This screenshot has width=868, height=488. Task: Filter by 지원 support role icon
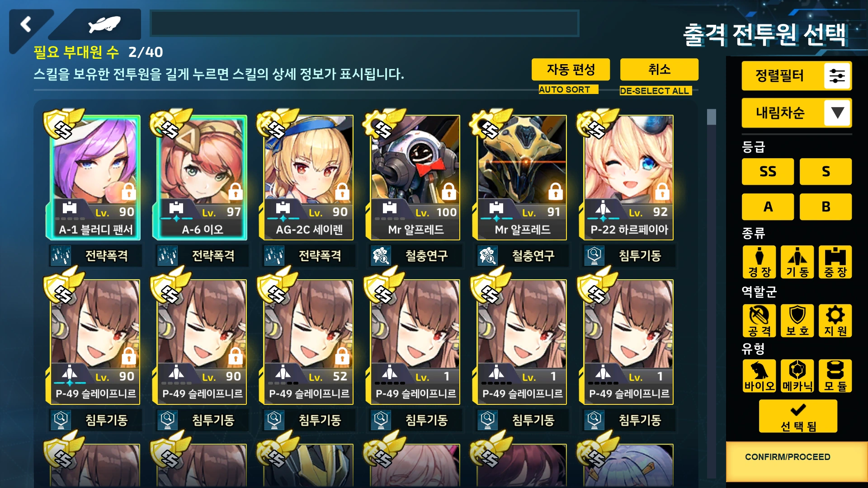pos(835,321)
